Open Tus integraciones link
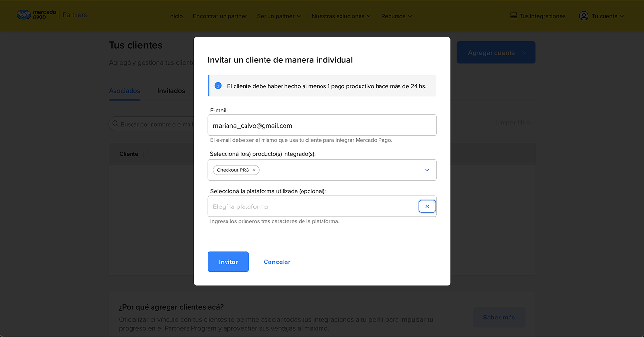 coord(542,16)
